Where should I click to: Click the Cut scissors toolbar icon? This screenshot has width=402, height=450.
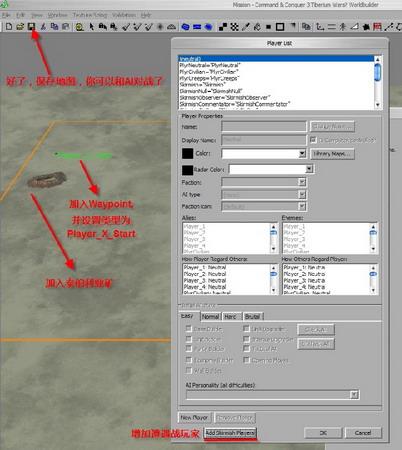[x=43, y=26]
